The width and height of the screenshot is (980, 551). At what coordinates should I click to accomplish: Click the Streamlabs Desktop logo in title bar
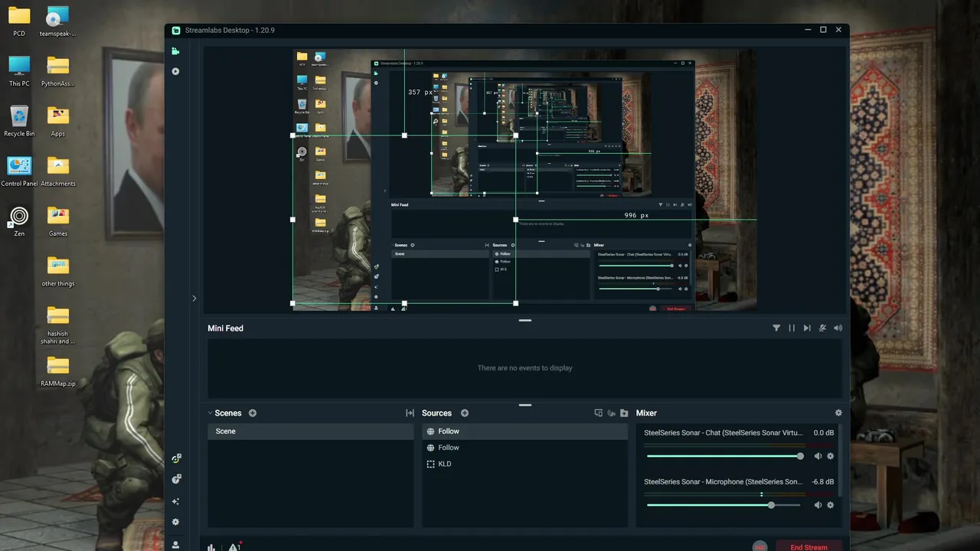pyautogui.click(x=176, y=30)
